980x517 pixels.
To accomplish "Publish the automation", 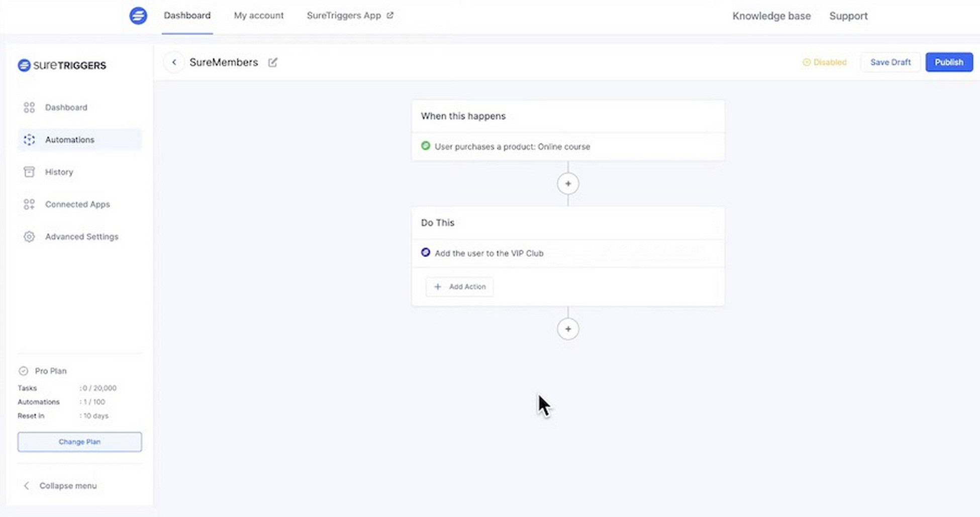I will (x=949, y=62).
